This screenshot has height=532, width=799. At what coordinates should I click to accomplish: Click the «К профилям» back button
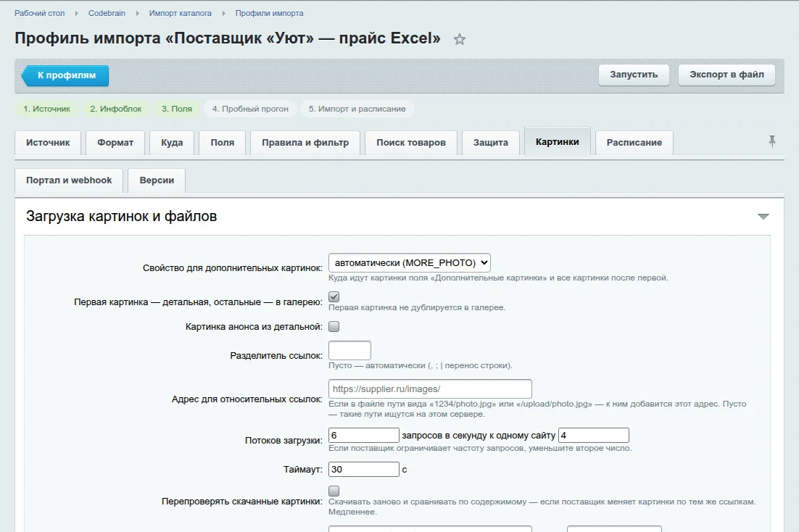pyautogui.click(x=65, y=75)
